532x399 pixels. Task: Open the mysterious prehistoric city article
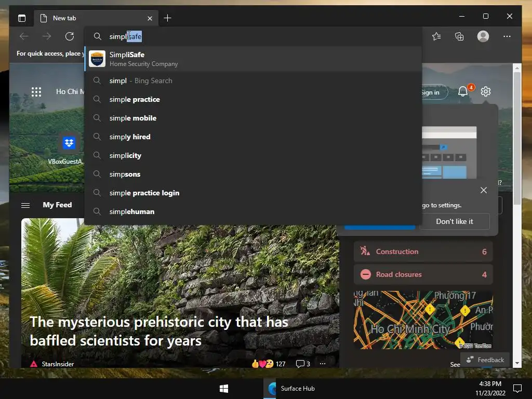159,331
